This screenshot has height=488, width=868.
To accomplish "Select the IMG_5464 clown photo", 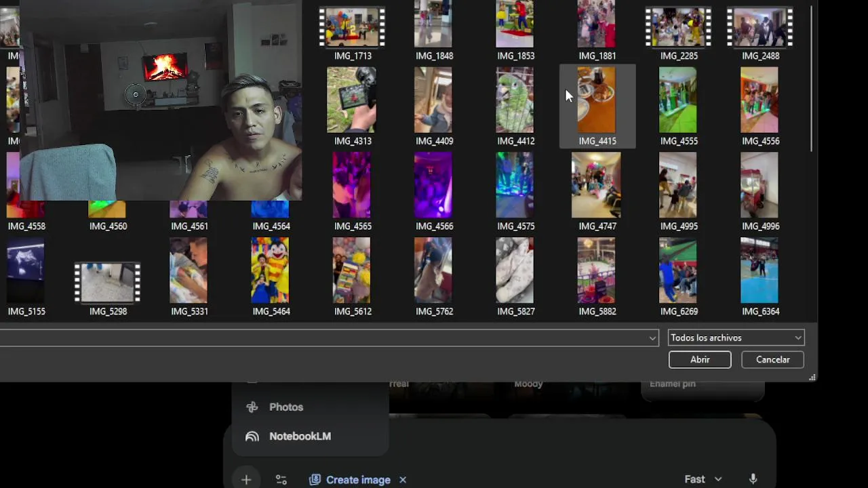I will [270, 270].
